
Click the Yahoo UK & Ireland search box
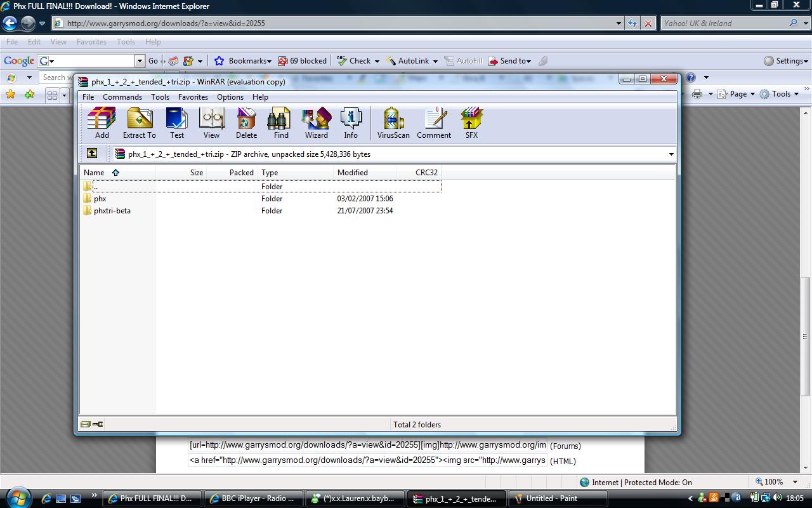click(x=723, y=23)
